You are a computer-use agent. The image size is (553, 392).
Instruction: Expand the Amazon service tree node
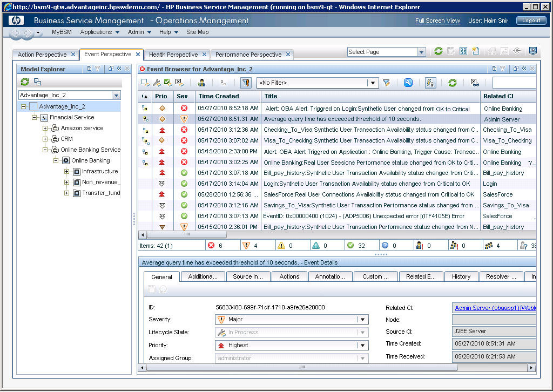45,129
